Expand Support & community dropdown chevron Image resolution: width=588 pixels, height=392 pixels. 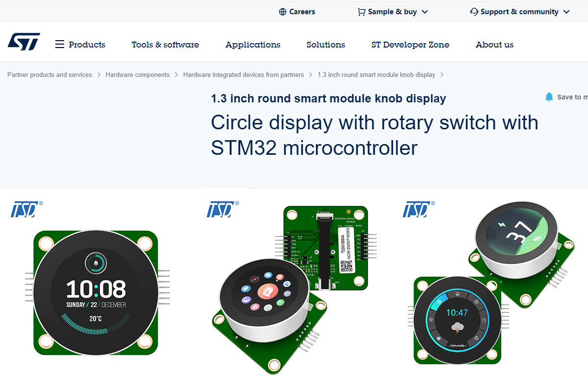(566, 12)
